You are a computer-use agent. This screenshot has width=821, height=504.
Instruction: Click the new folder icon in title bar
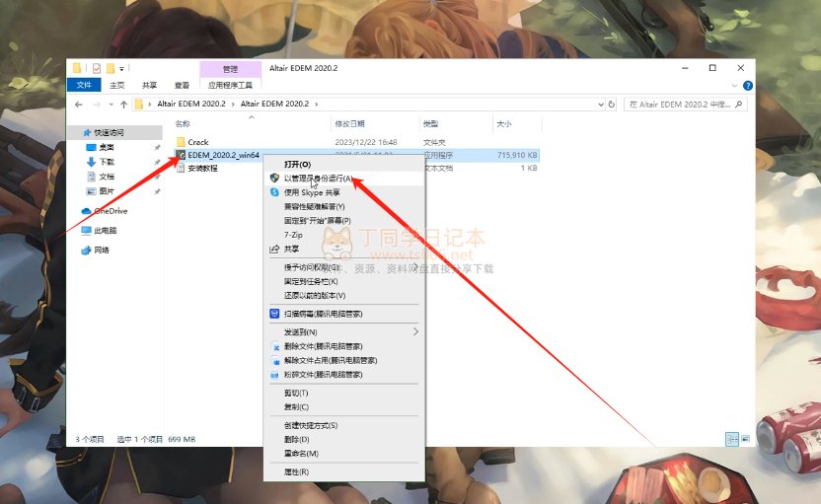[x=110, y=68]
